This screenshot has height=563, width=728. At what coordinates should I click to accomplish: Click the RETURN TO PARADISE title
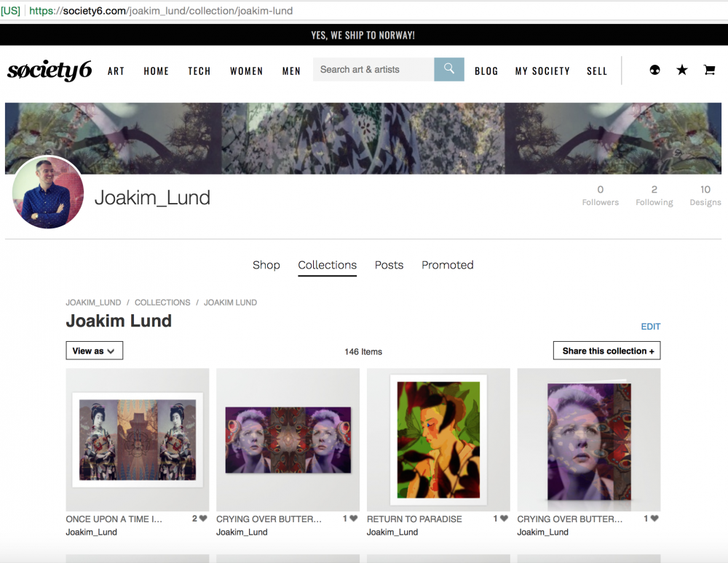[414, 519]
